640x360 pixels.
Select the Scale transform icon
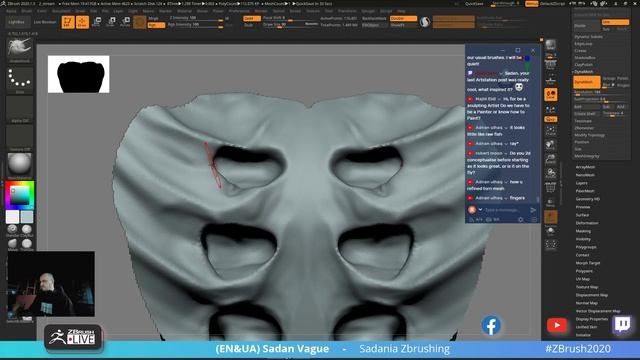111,22
